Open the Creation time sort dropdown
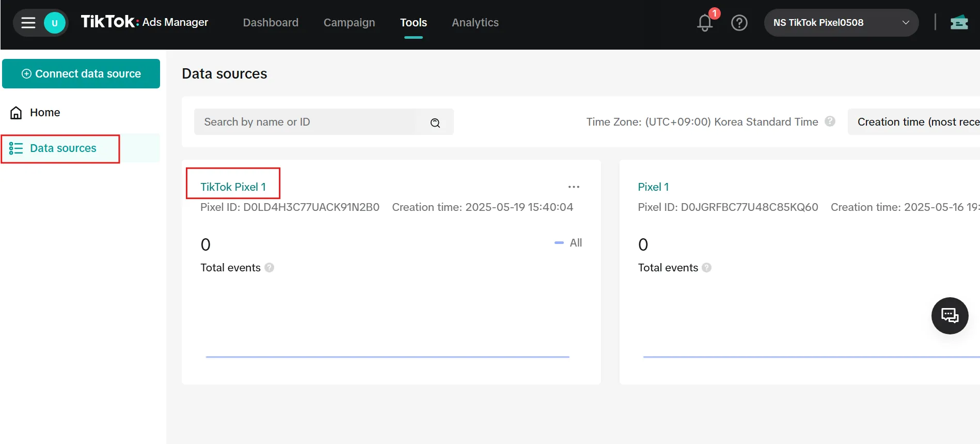Viewport: 980px width, 444px height. tap(914, 122)
